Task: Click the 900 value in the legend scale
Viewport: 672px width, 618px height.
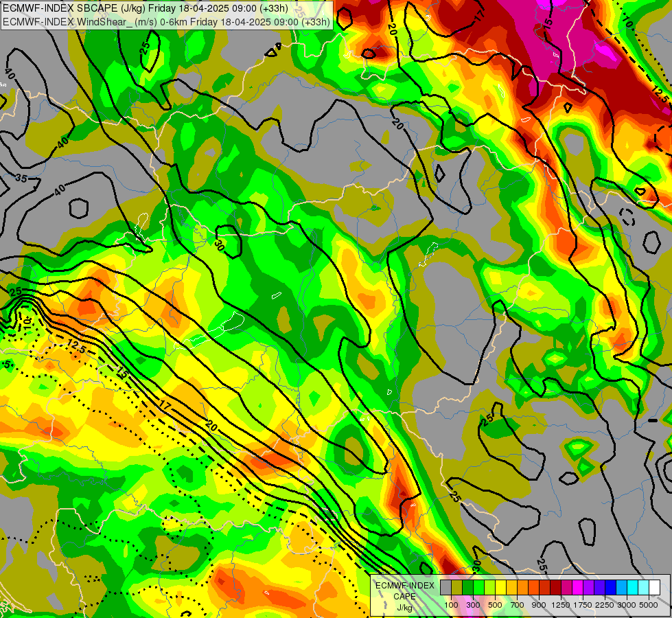Action: 539,605
